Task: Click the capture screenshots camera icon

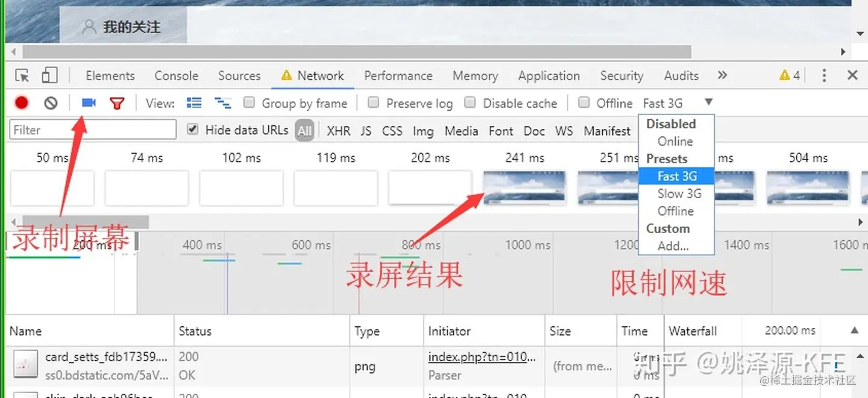Action: point(89,103)
